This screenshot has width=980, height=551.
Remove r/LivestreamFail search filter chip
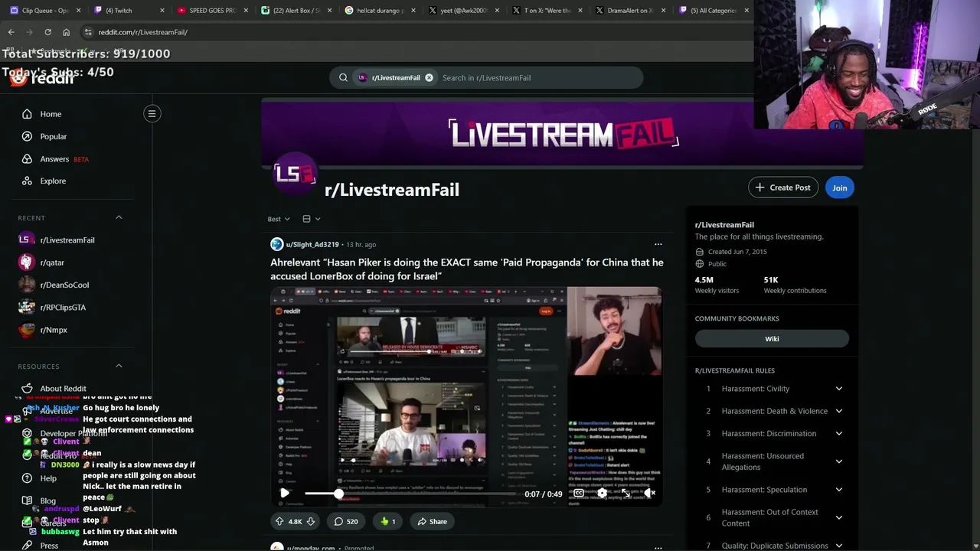point(429,77)
